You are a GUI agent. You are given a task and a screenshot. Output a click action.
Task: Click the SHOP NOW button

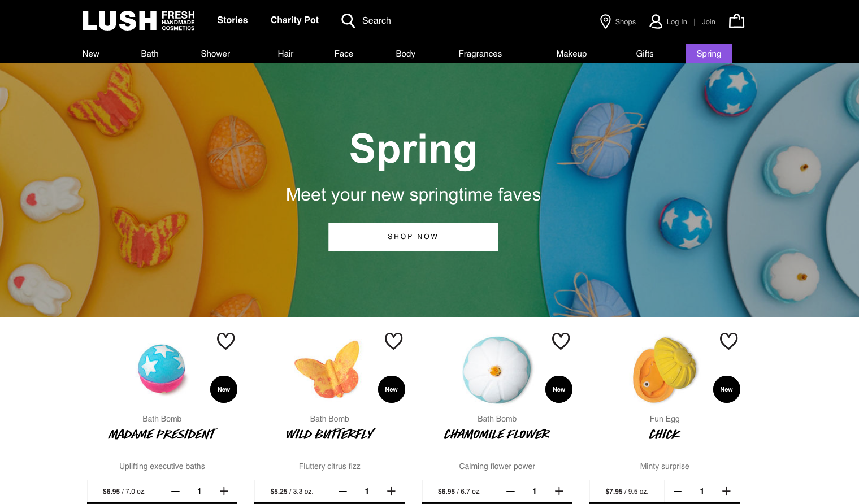tap(413, 237)
